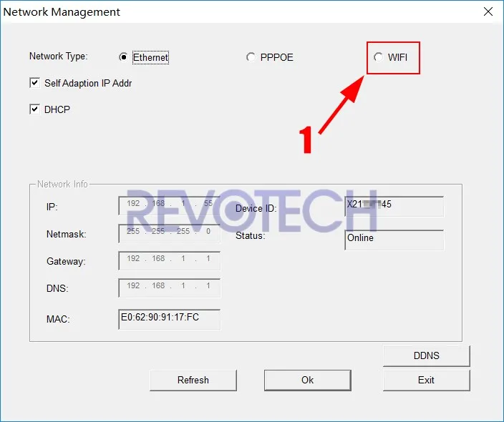Click the Status field showing Online
This screenshot has width=504, height=422.
394,240
